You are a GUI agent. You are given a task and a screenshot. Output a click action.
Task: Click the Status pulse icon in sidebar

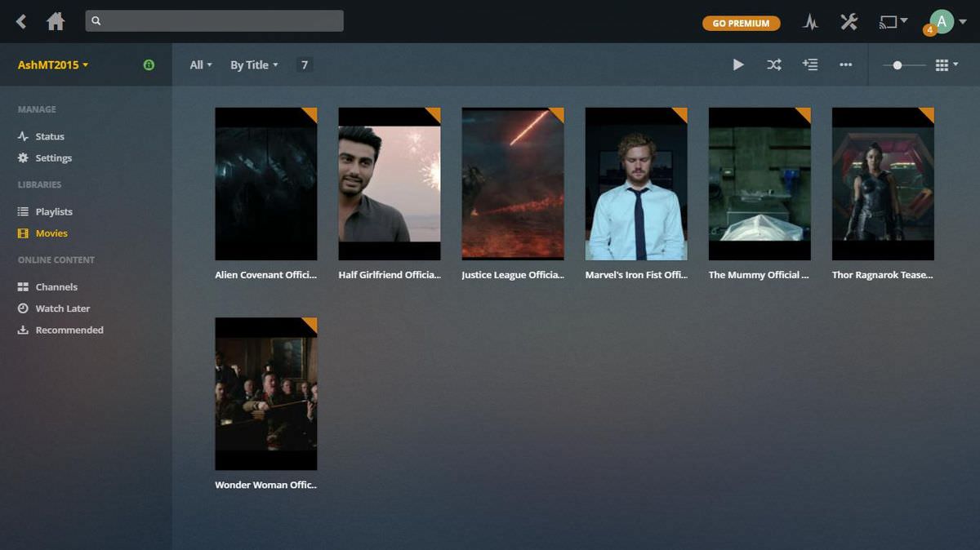(x=23, y=136)
